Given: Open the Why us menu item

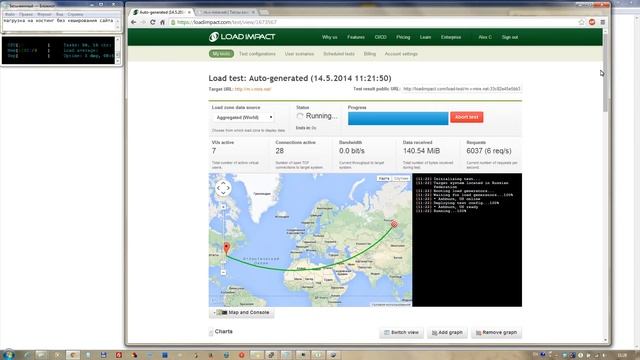Looking at the screenshot, I should click(329, 37).
